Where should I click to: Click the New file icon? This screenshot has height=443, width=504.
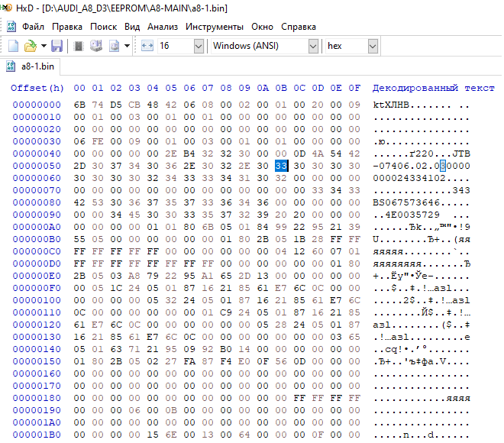(x=13, y=47)
